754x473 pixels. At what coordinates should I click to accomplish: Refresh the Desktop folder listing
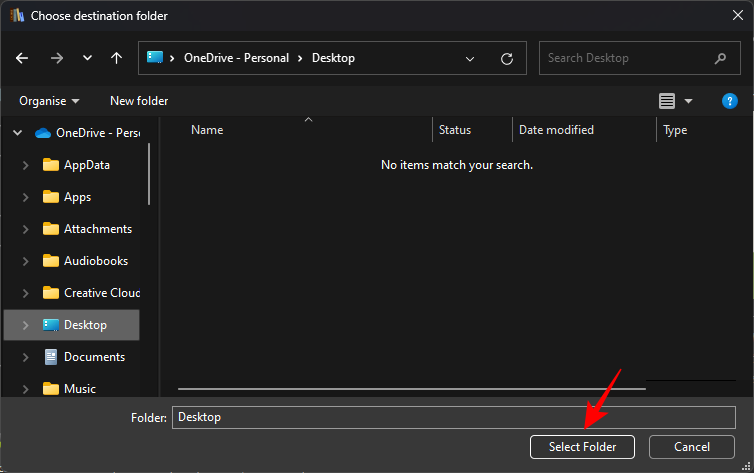(507, 58)
